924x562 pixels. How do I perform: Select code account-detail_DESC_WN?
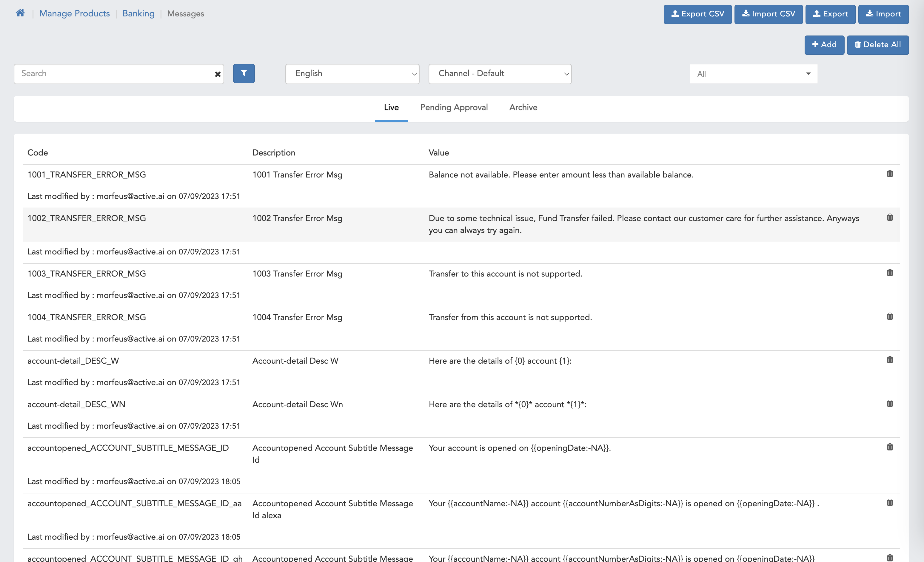tap(76, 404)
